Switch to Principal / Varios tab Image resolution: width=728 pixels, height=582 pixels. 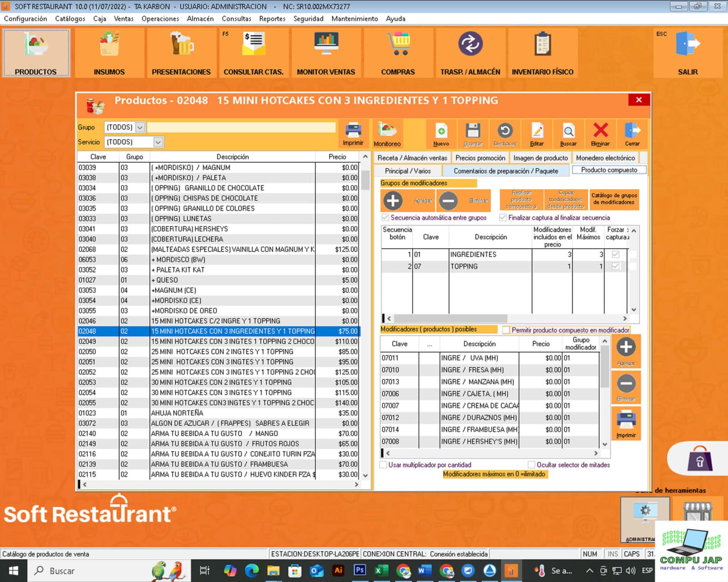tap(408, 171)
